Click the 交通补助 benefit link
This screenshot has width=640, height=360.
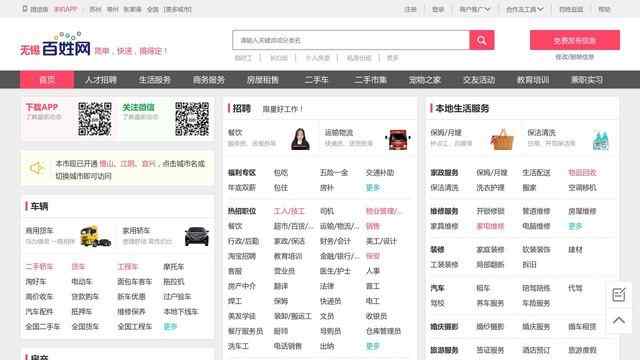[x=380, y=173]
